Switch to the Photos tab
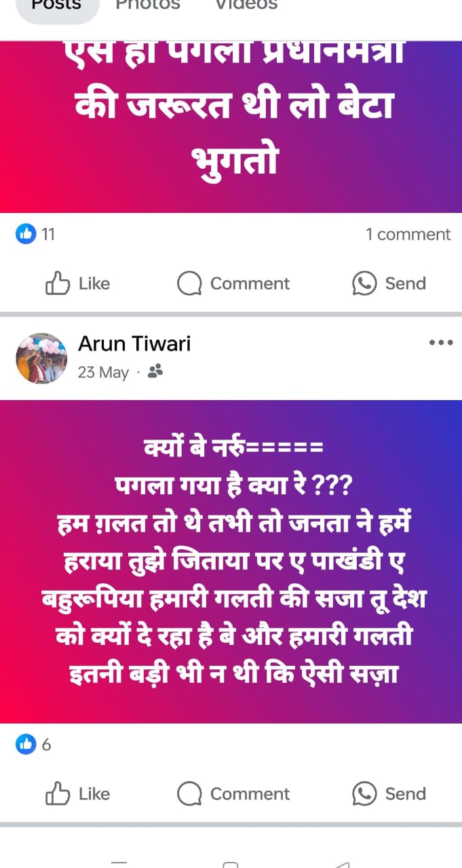This screenshot has width=462, height=868. pyautogui.click(x=148, y=5)
